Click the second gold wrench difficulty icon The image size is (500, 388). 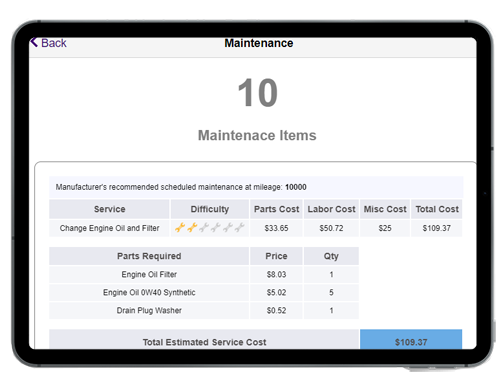click(192, 228)
